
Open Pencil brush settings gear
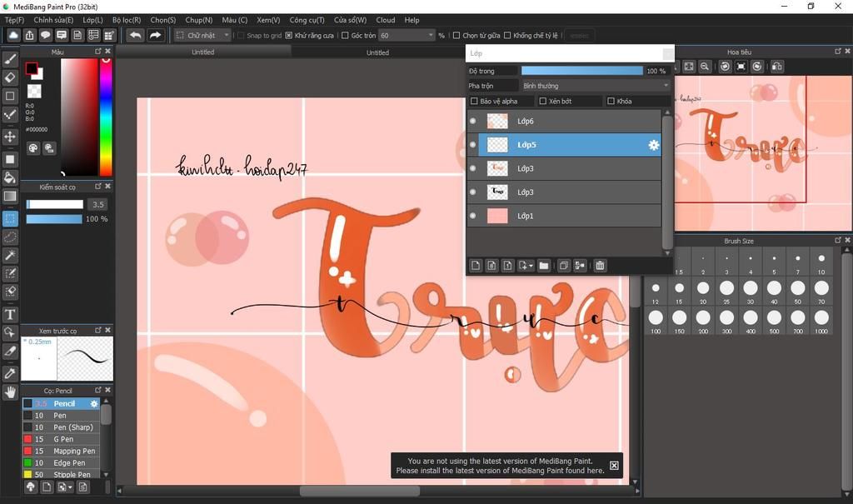point(94,404)
